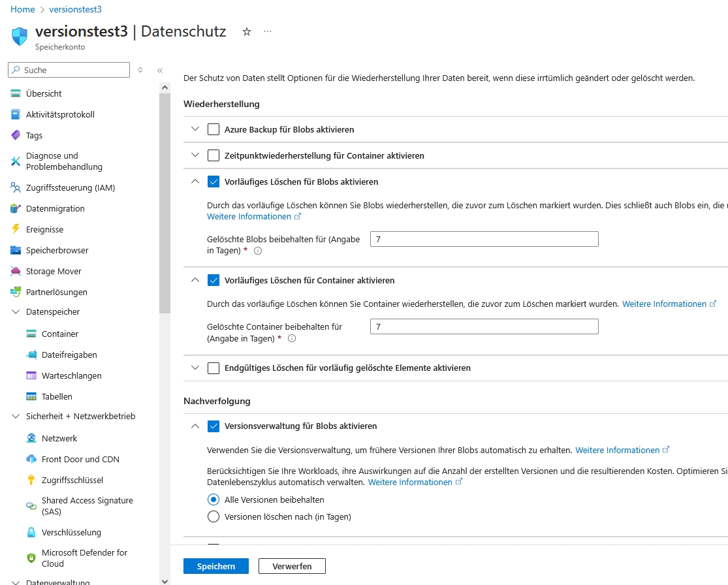
Task: Enable the Azure Backup für Blobs checkbox
Action: 214,129
